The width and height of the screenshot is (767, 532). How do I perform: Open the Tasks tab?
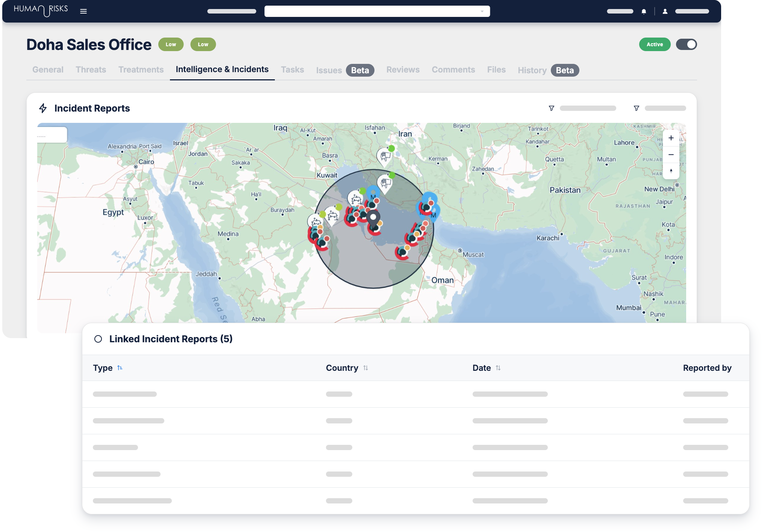[293, 70]
